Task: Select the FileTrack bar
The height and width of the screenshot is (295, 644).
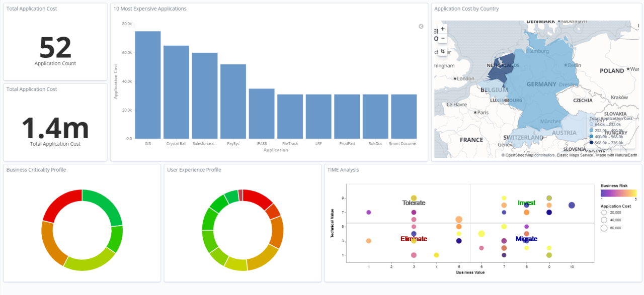Action: coord(290,117)
